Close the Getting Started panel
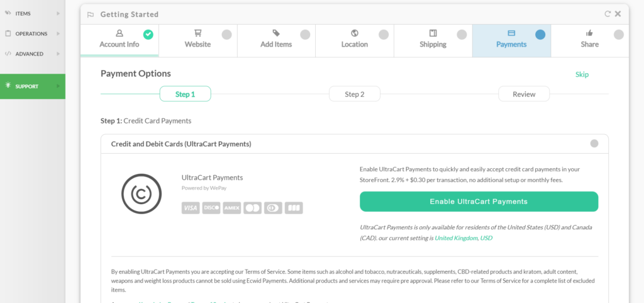 (618, 14)
